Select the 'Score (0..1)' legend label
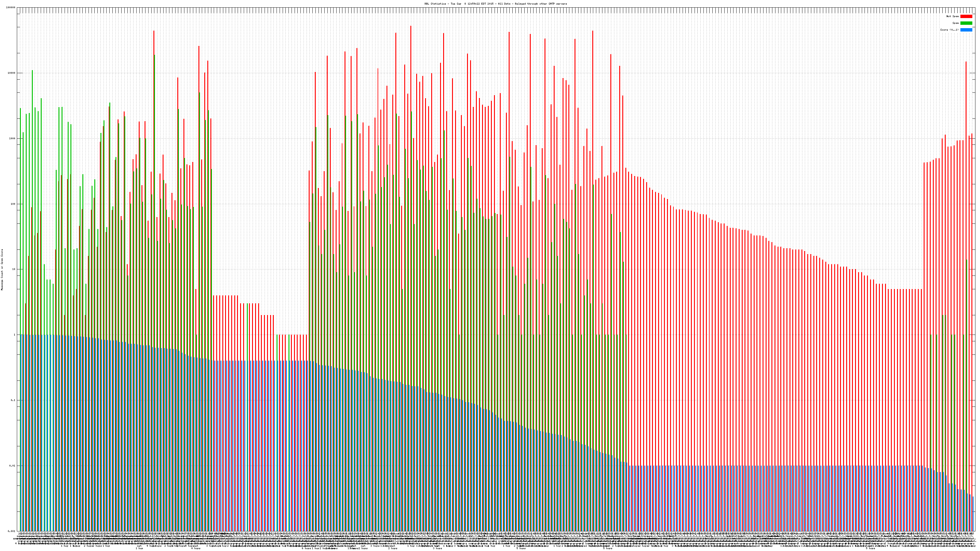This screenshot has height=551, width=980. tap(949, 30)
